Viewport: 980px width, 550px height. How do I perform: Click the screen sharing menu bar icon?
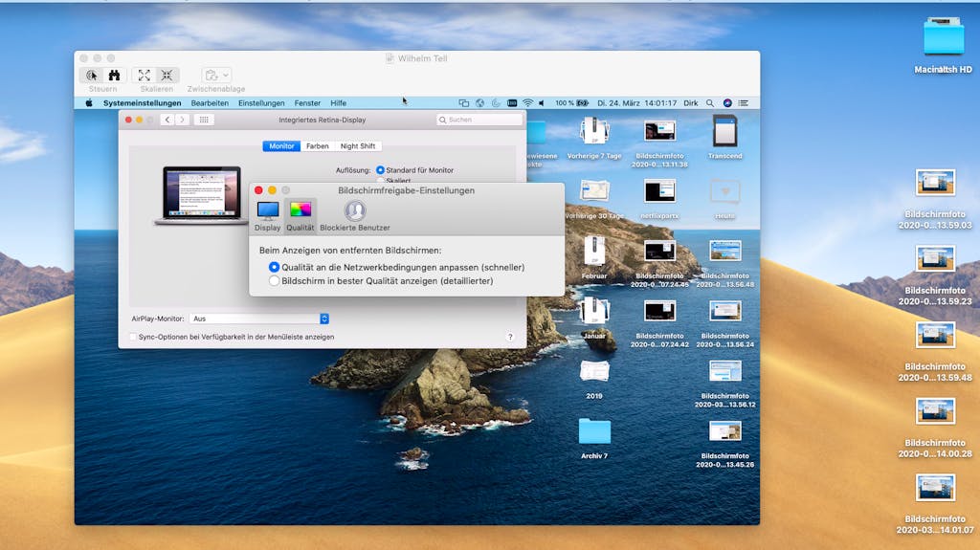464,103
